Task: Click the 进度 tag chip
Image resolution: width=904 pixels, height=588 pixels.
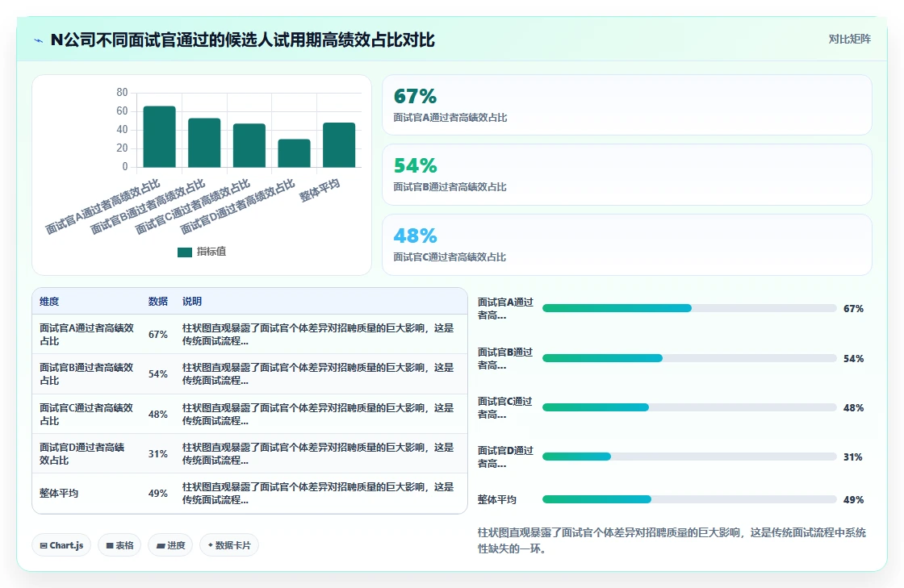Action: point(170,545)
